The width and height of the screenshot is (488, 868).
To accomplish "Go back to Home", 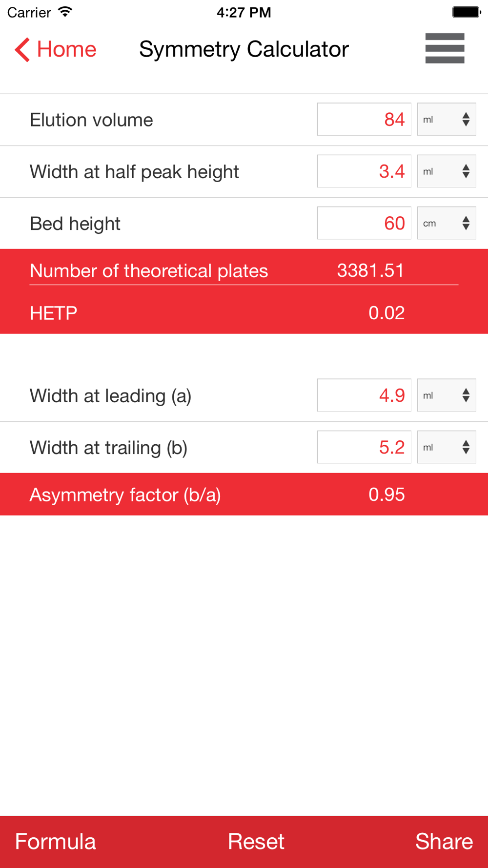I will (x=66, y=49).
